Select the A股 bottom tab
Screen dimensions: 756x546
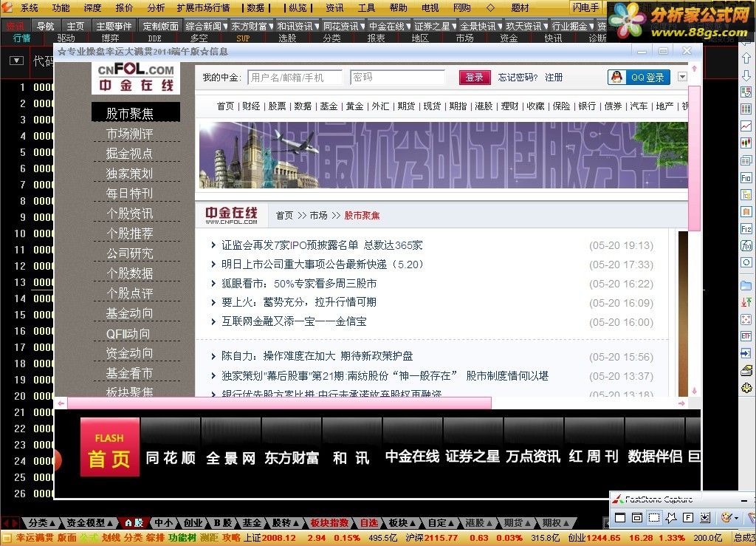134,523
